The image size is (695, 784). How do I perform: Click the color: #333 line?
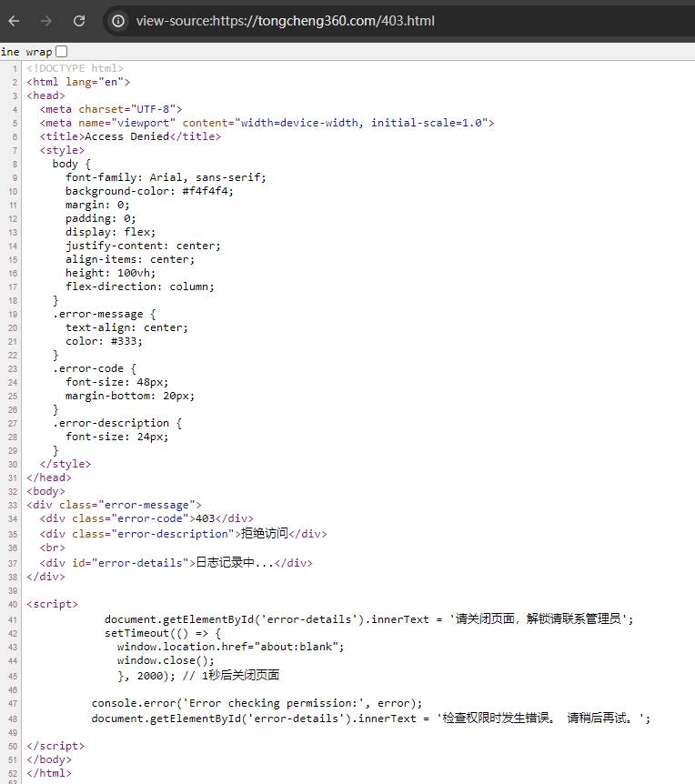(104, 341)
